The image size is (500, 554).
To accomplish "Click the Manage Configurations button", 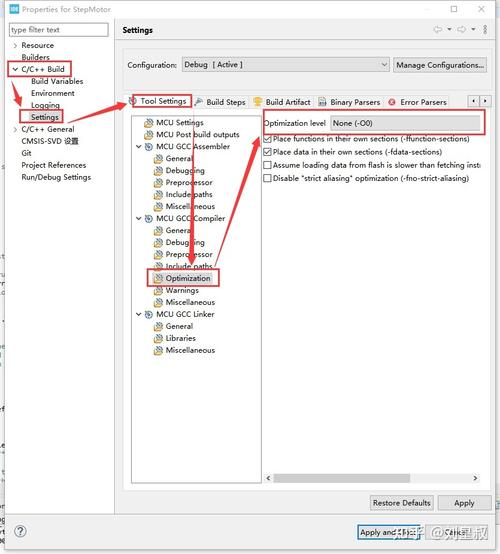I will 440,65.
